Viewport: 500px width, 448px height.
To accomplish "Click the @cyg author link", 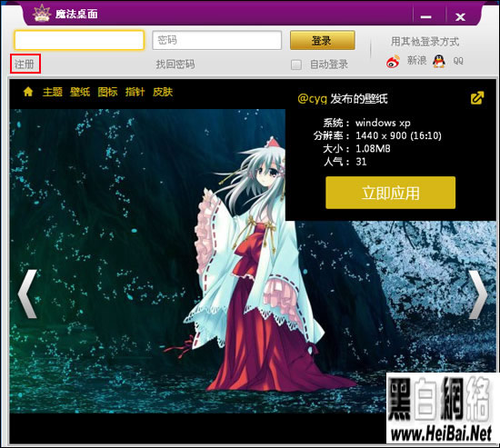I will tap(312, 99).
